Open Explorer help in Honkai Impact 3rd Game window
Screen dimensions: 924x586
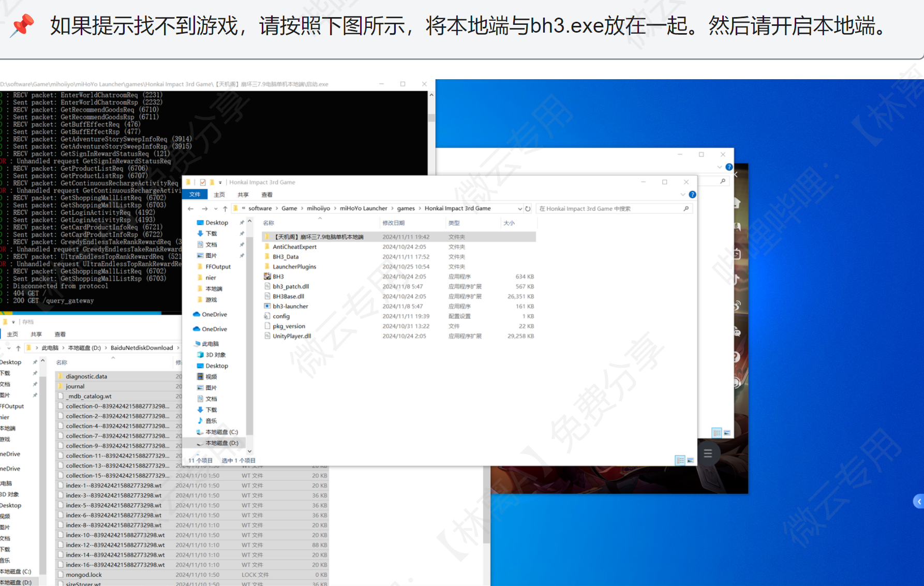pyautogui.click(x=692, y=195)
